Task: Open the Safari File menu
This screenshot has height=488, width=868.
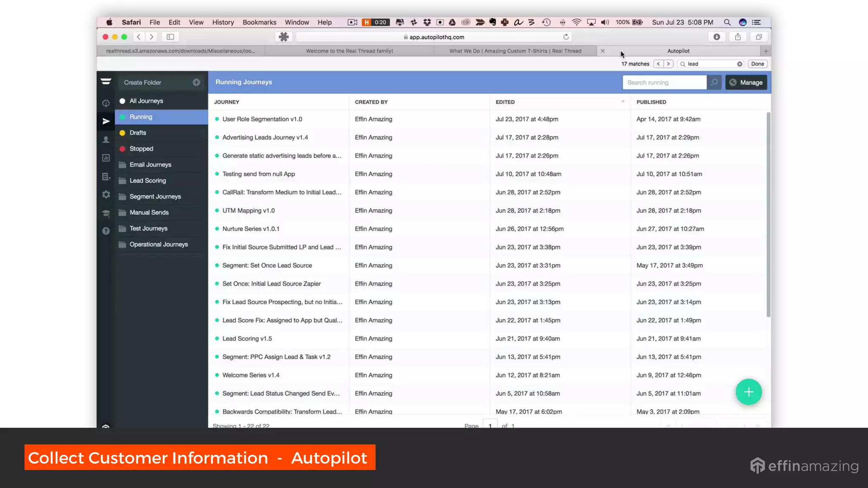Action: coord(155,22)
